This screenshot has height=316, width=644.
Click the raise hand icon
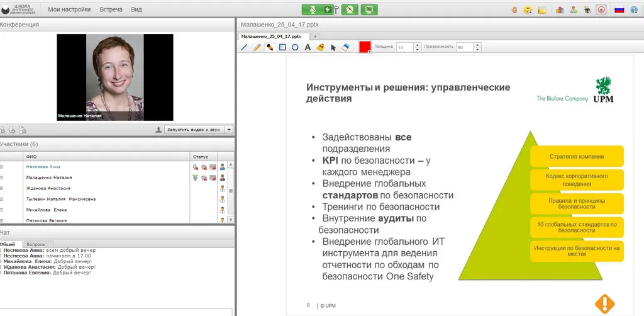click(514, 9)
